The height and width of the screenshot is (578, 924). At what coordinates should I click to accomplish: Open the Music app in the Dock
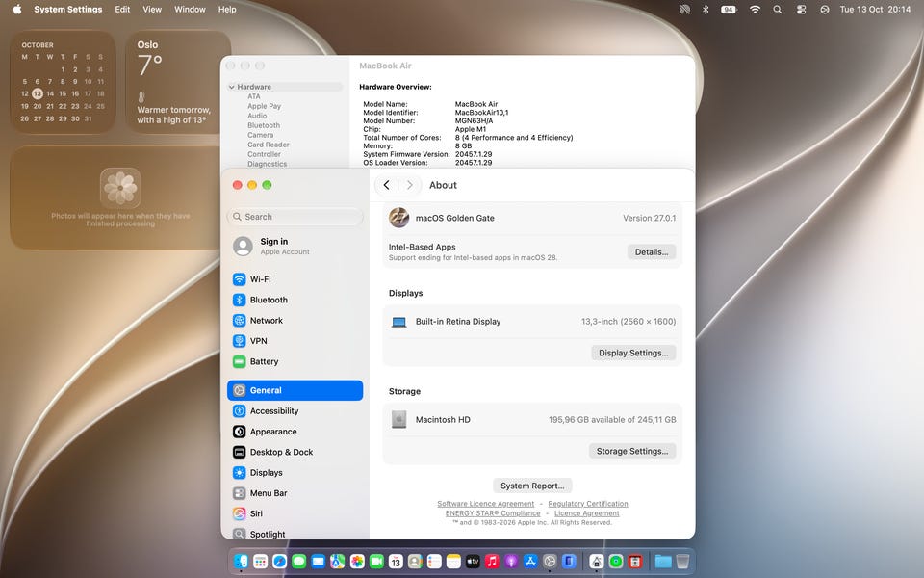[x=492, y=562]
